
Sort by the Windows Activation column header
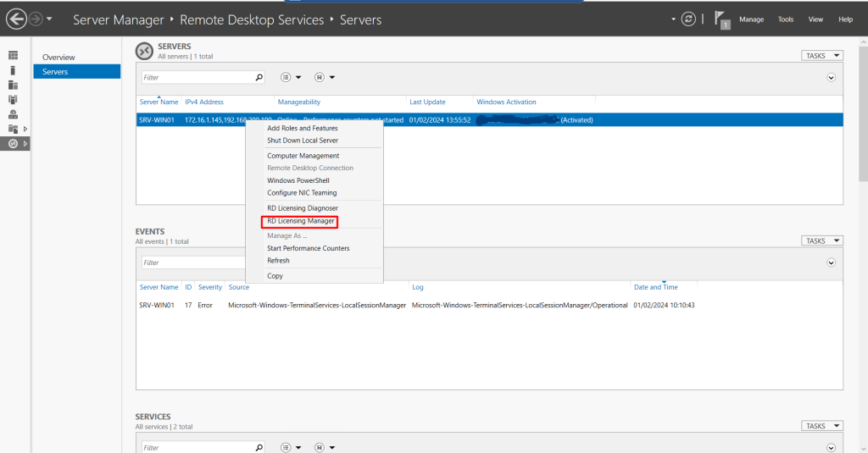(x=506, y=102)
